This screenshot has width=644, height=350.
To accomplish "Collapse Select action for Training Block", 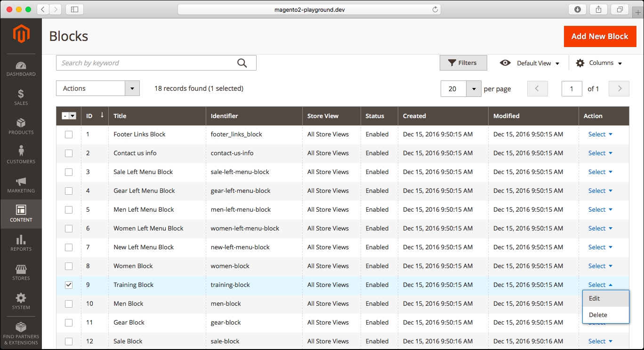I will coord(600,285).
